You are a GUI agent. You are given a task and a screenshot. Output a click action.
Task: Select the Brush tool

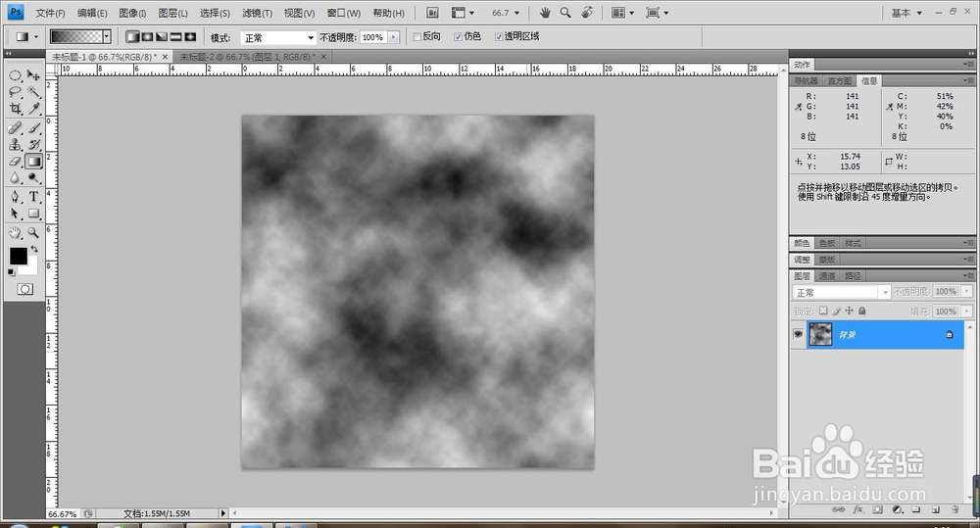point(33,128)
